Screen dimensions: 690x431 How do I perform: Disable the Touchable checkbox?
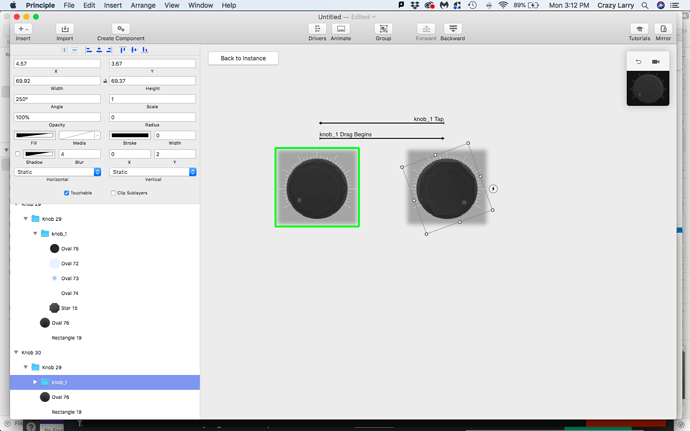pos(66,193)
